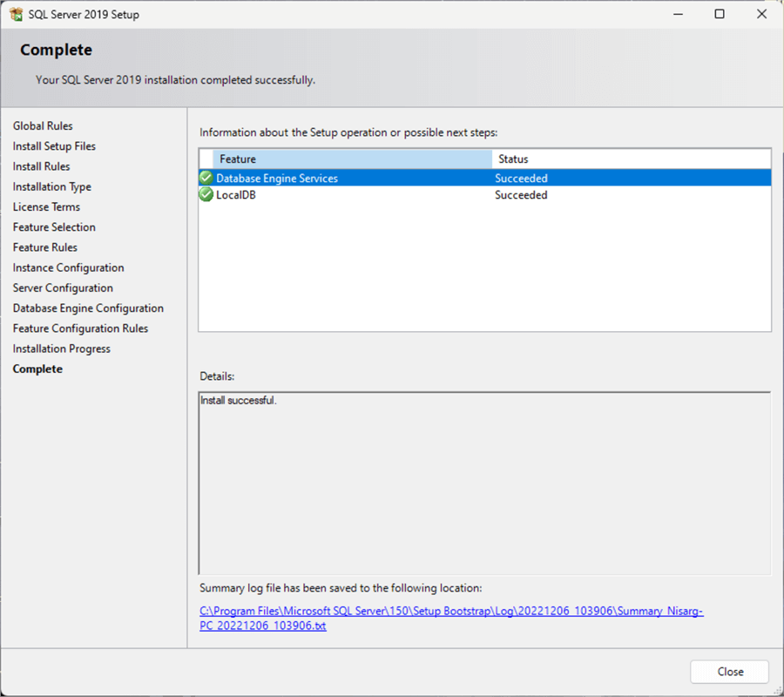784x697 pixels.
Task: Select the Database Engine Services row
Action: [484, 178]
